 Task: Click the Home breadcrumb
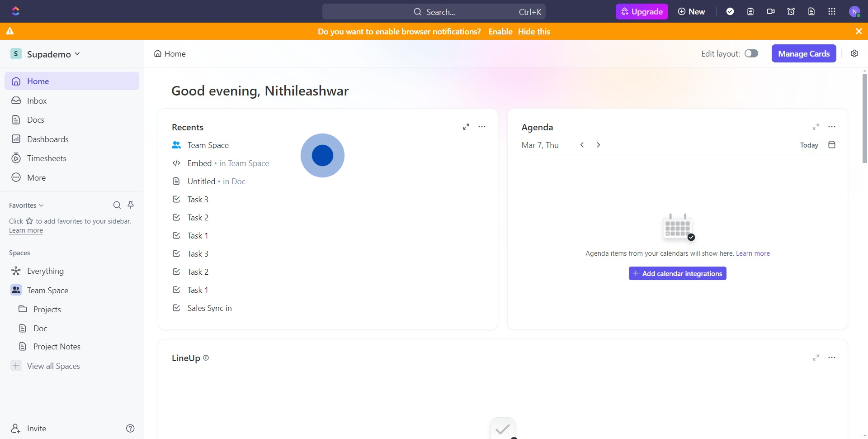[x=170, y=53]
